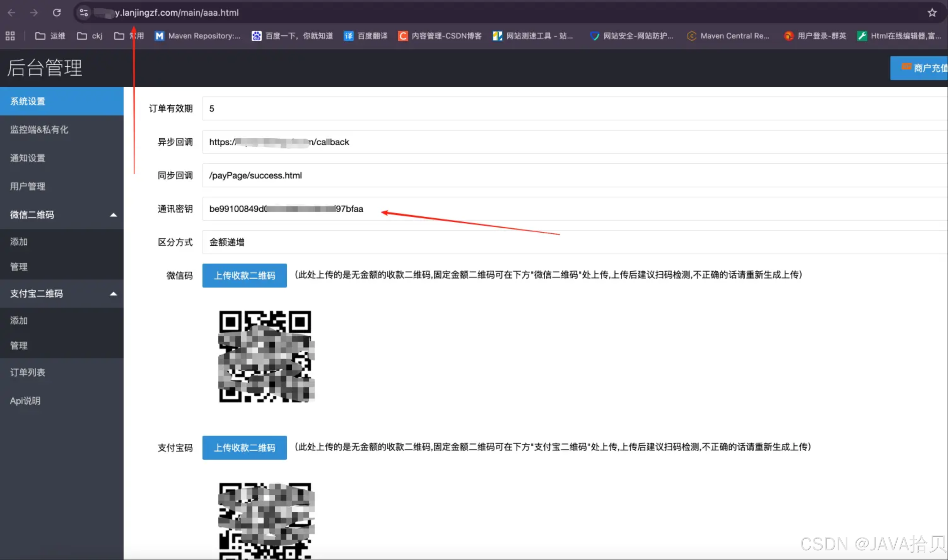The image size is (948, 560).
Task: Open 监控端&私有化 in the sidebar
Action: [62, 129]
